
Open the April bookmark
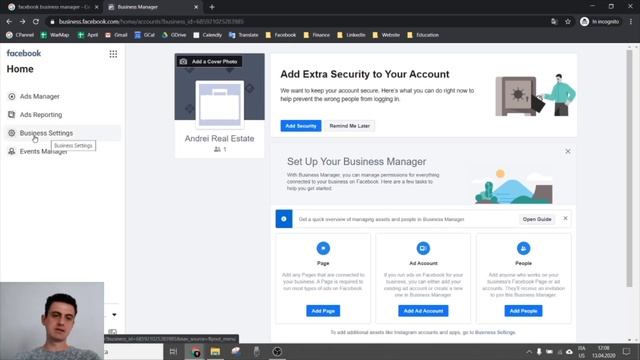[x=88, y=35]
